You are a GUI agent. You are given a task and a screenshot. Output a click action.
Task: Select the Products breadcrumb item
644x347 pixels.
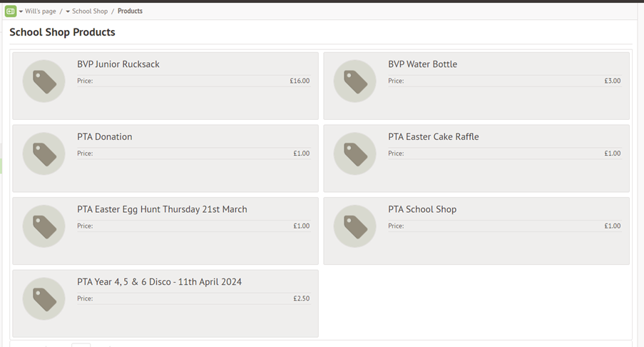[130, 11]
